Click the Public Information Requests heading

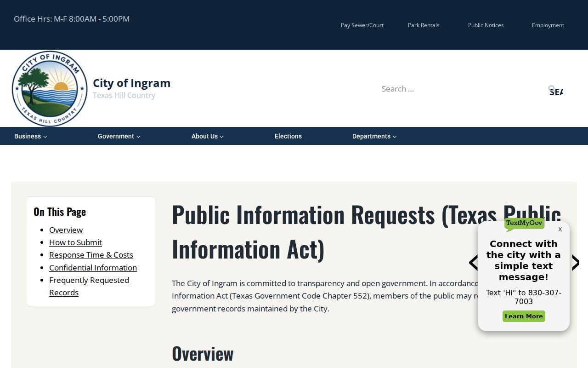tap(366, 231)
